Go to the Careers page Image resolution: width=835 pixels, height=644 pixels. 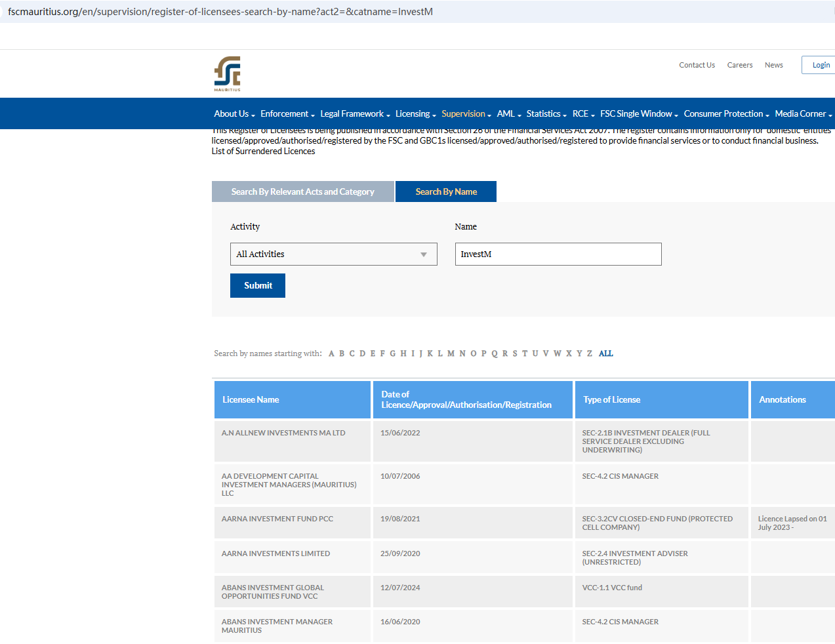click(740, 65)
